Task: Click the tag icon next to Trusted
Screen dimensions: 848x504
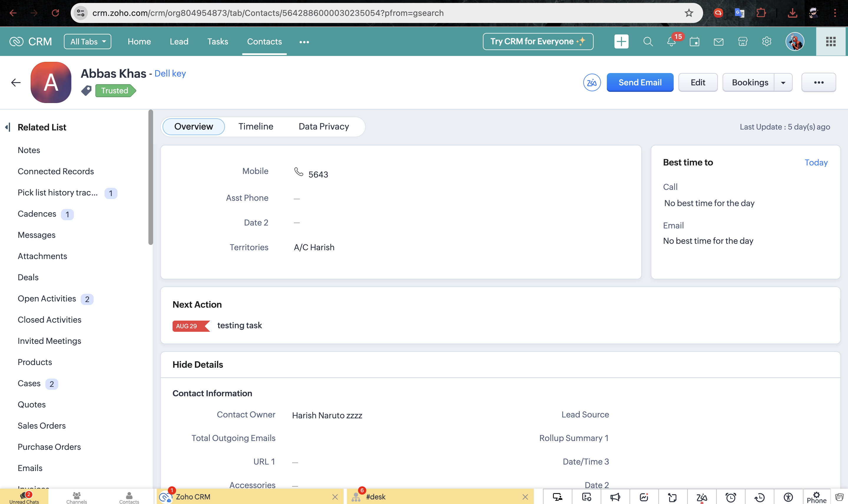Action: click(x=86, y=90)
